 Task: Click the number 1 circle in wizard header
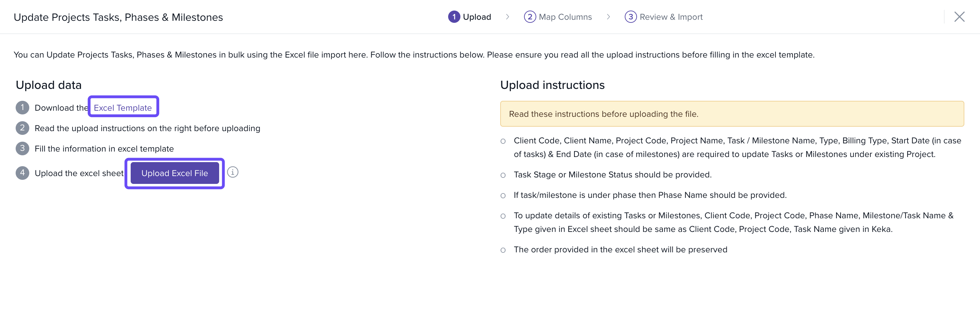click(454, 17)
